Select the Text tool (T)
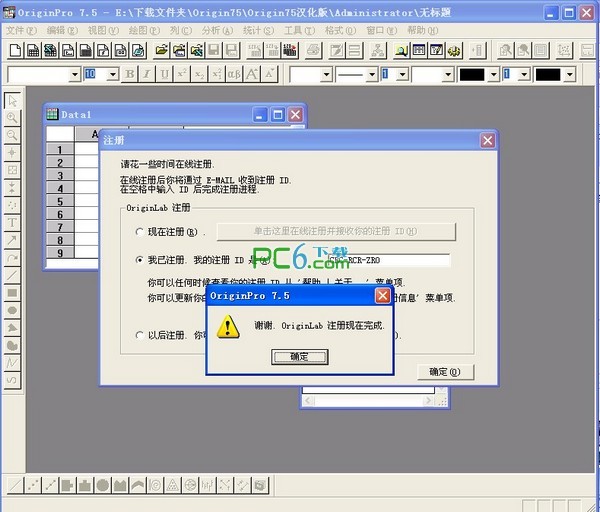600x512 pixels. (12, 223)
